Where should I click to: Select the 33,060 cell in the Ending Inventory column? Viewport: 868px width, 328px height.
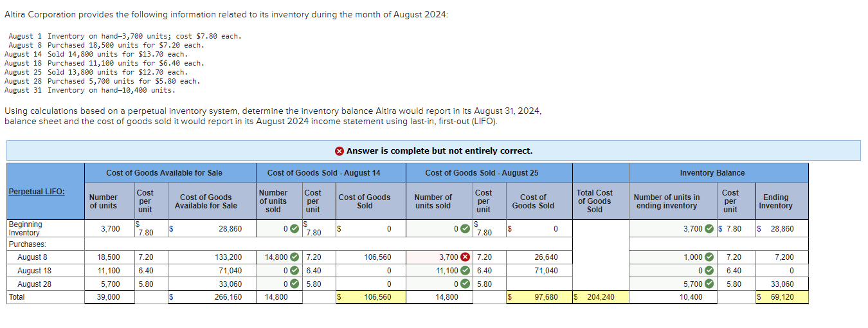782,284
